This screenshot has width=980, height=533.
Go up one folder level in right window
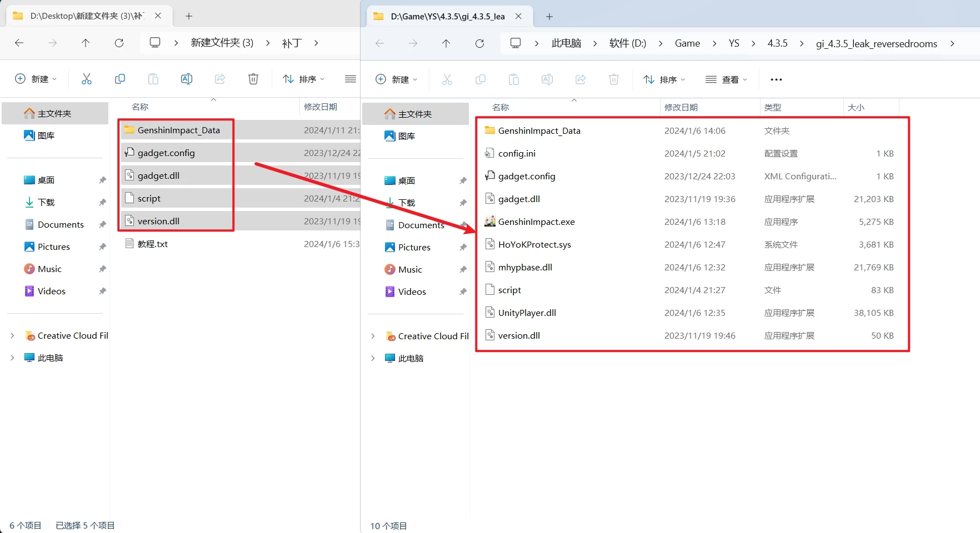click(446, 43)
